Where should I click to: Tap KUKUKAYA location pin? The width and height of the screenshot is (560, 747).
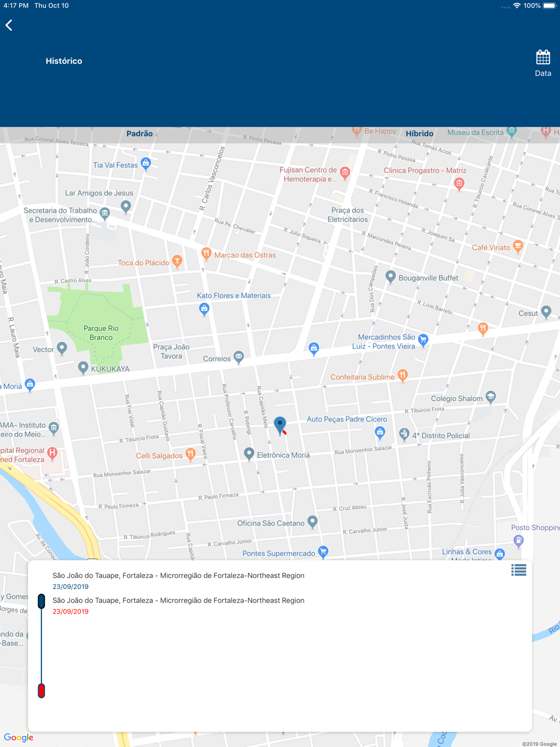click(83, 368)
